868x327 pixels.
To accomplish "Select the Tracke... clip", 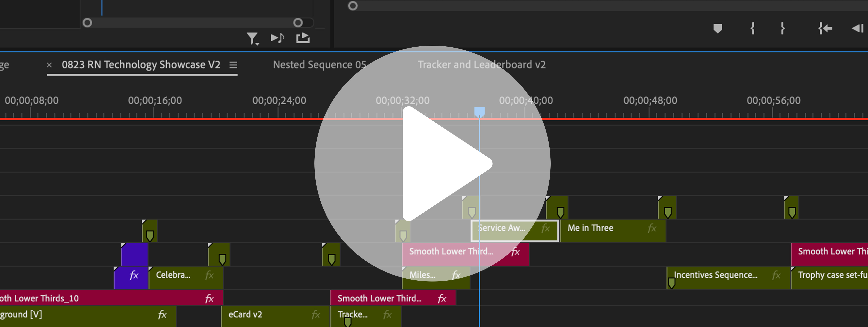I will coord(366,317).
